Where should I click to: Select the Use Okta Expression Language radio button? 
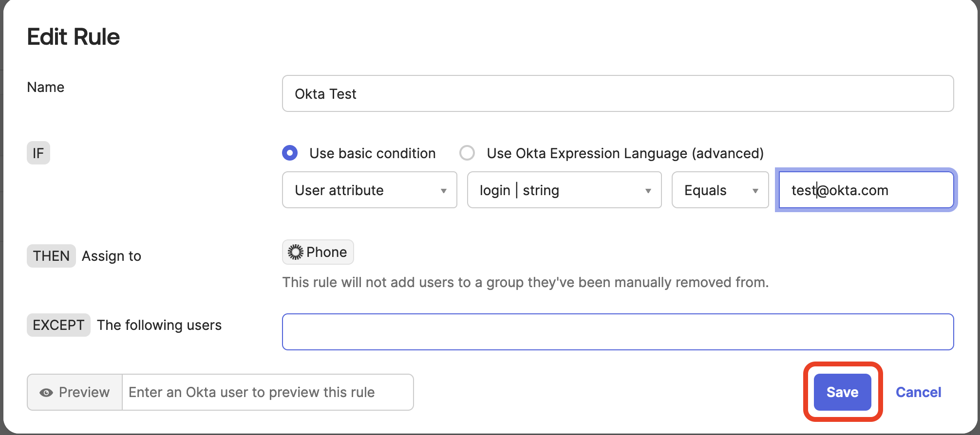467,153
